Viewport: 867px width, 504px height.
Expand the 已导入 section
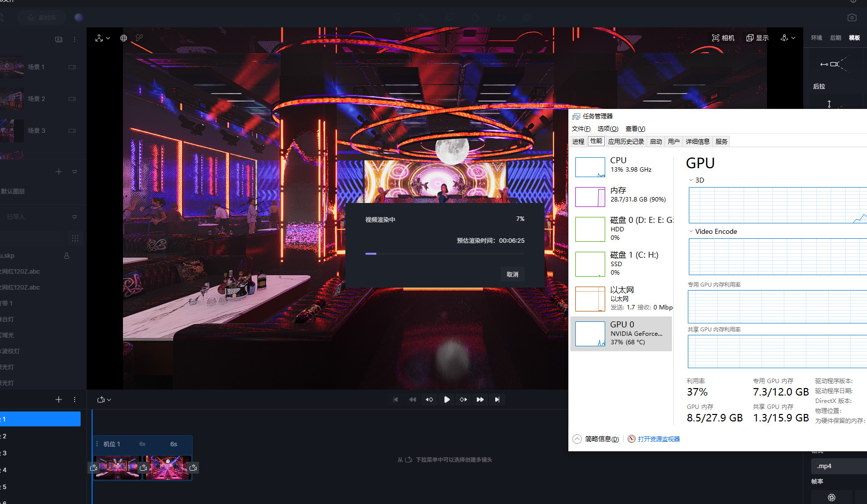tap(75, 217)
